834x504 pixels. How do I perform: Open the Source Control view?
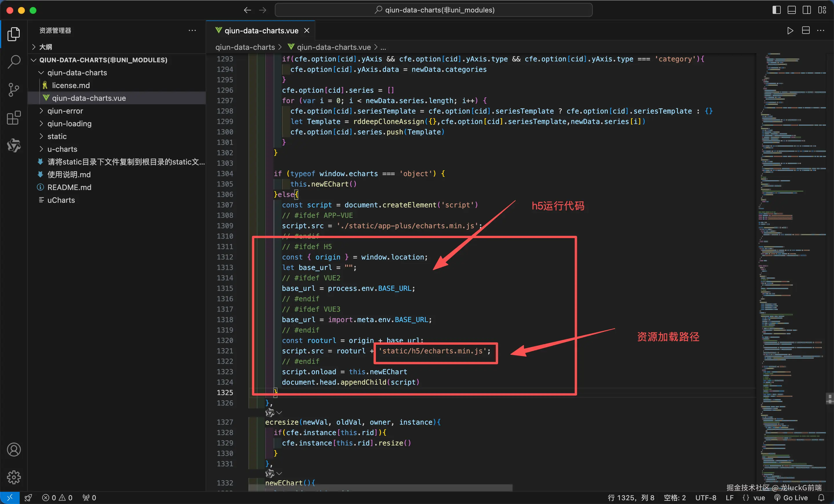point(14,90)
